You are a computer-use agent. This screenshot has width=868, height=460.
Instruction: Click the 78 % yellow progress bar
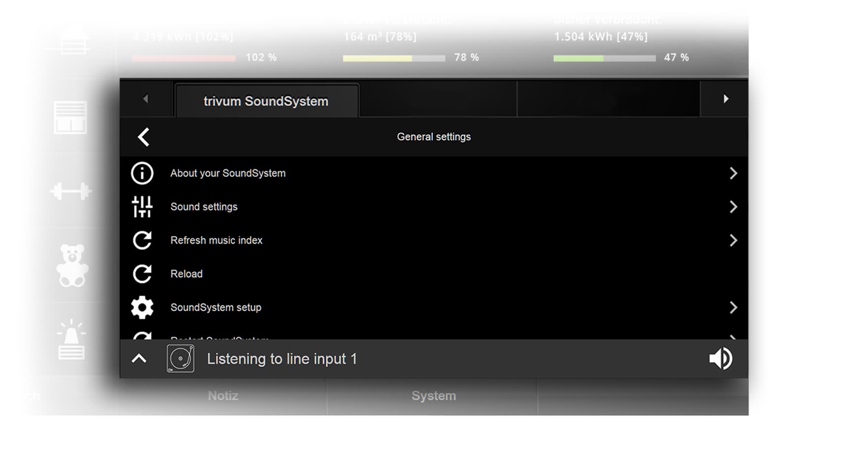[x=394, y=58]
